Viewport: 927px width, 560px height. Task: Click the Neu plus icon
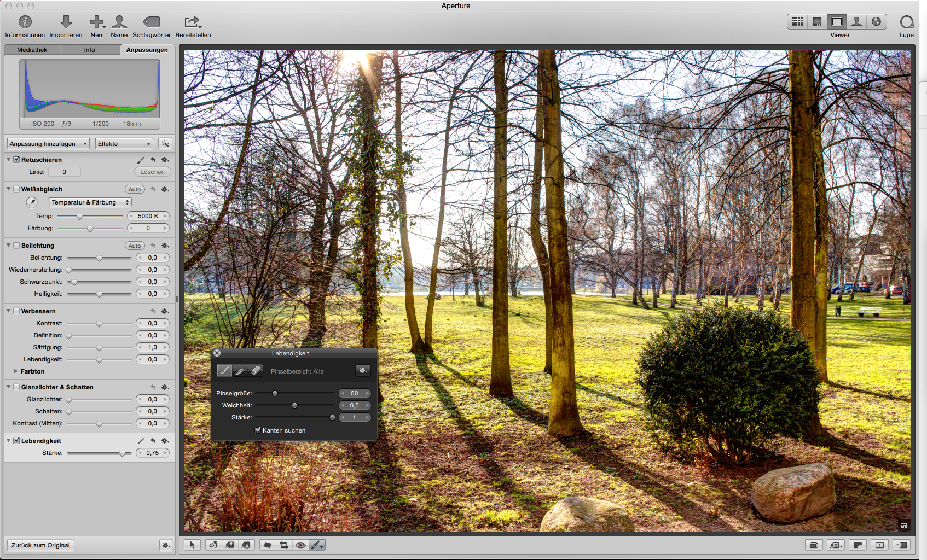pos(97,22)
